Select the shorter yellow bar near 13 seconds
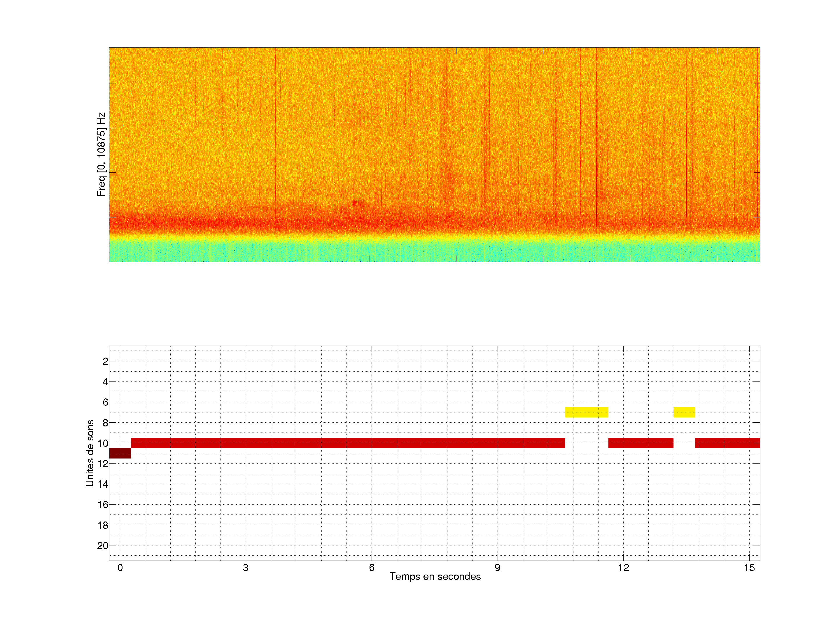Viewport: 840px width, 630px height. pos(684,412)
